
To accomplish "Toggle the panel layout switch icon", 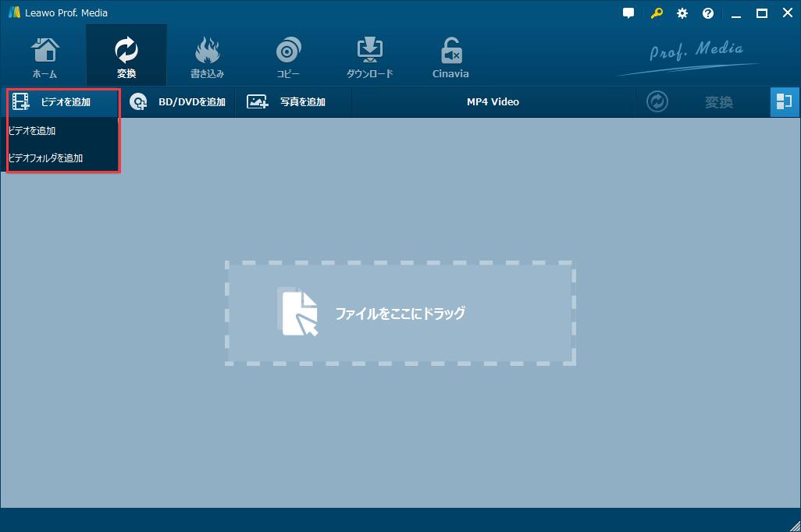I will click(785, 101).
